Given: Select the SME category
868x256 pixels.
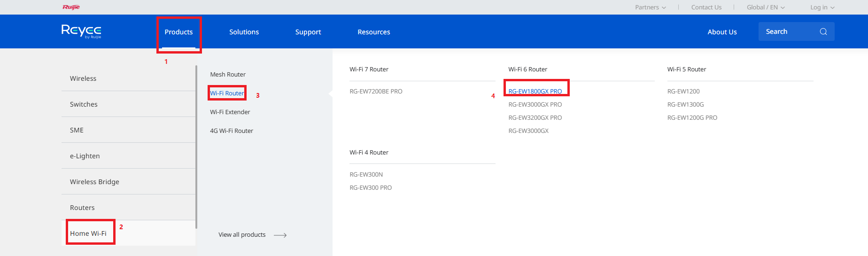Looking at the screenshot, I should [x=128, y=130].
